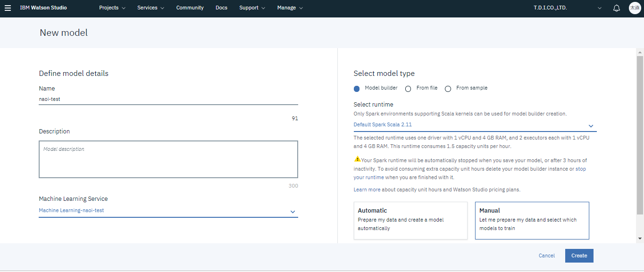Click the user profile avatar
The width and height of the screenshot is (644, 272).
635,8
